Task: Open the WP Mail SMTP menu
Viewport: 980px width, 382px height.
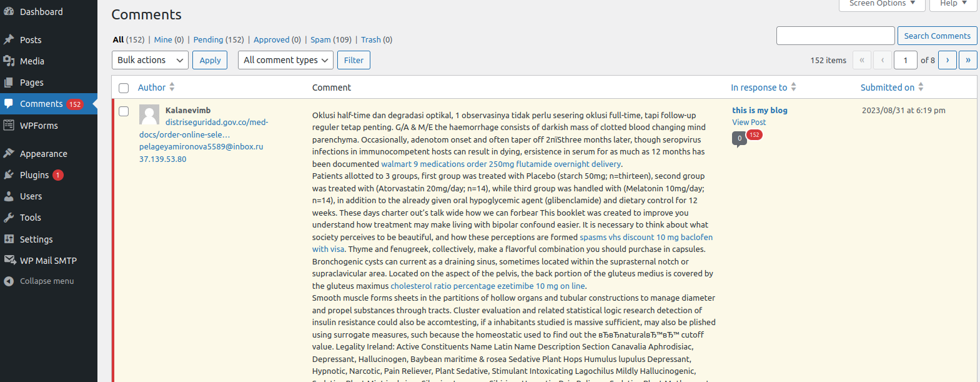Action: (x=49, y=260)
